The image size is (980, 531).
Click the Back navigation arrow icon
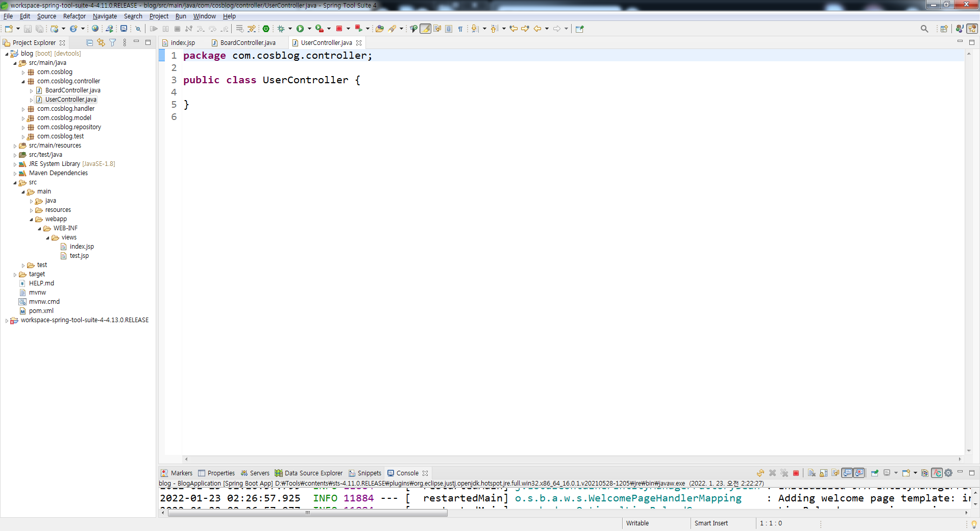(x=537, y=29)
